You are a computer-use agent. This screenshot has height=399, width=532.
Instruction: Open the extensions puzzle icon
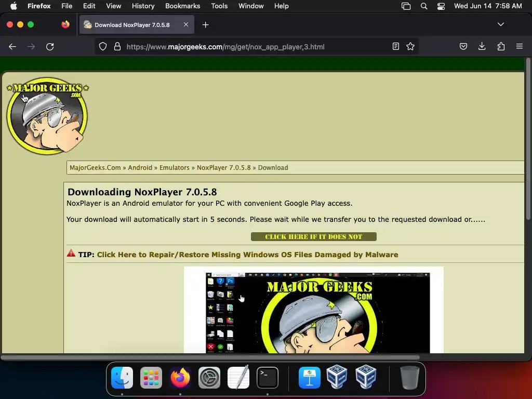click(501, 46)
